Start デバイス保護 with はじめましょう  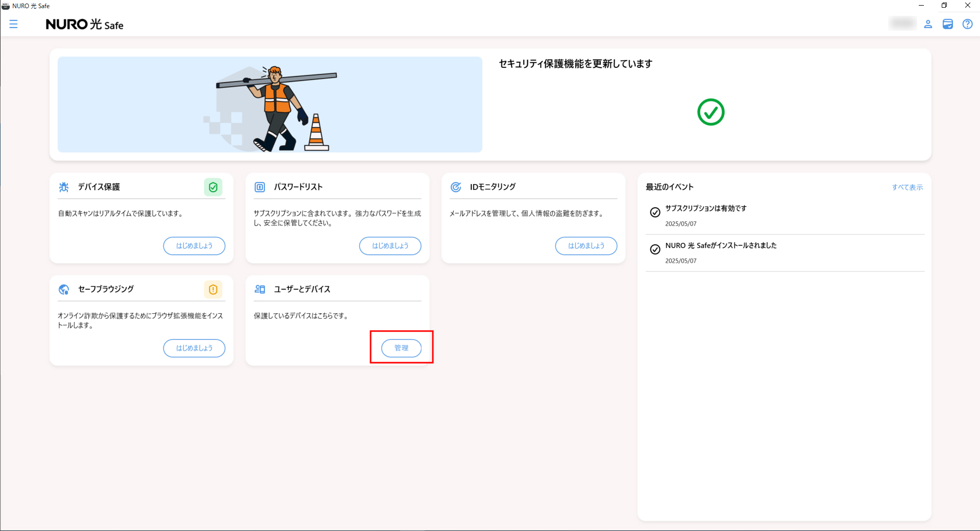(x=194, y=246)
